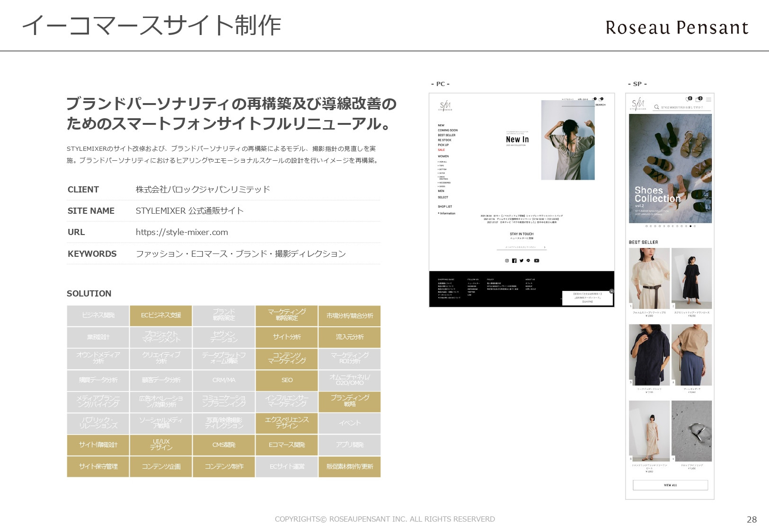Viewport: 769px width, 532px height.
Task: Expand the TOPS category under WOMEN
Action: tap(441, 166)
